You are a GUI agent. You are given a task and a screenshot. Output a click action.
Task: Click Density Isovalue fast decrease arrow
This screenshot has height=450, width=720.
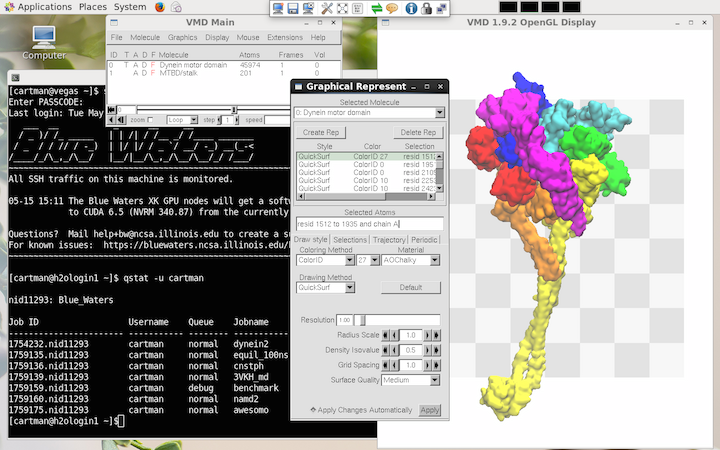click(385, 350)
